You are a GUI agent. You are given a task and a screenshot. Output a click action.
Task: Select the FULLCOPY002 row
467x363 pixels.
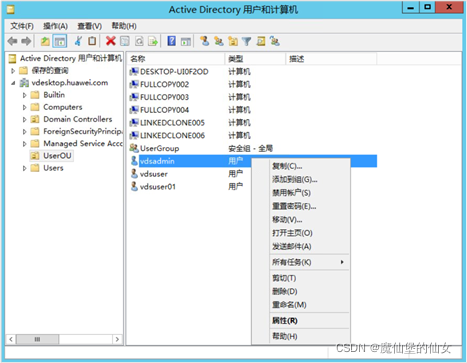click(x=252, y=84)
